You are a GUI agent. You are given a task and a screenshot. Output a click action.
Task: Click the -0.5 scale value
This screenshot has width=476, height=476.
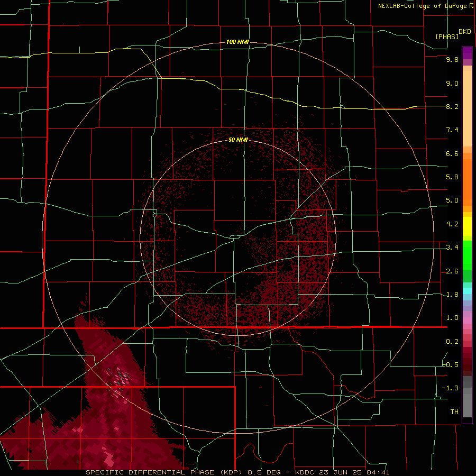[x=451, y=365]
